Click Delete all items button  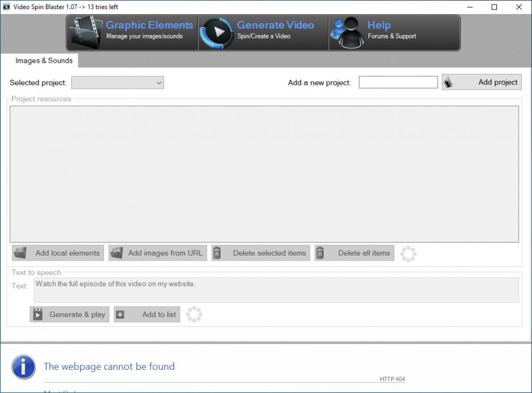click(x=354, y=253)
